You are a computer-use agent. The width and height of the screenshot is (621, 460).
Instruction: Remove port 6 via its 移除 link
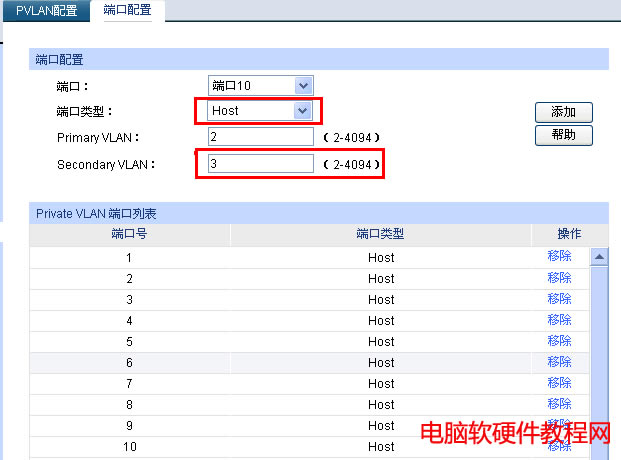pyautogui.click(x=559, y=362)
